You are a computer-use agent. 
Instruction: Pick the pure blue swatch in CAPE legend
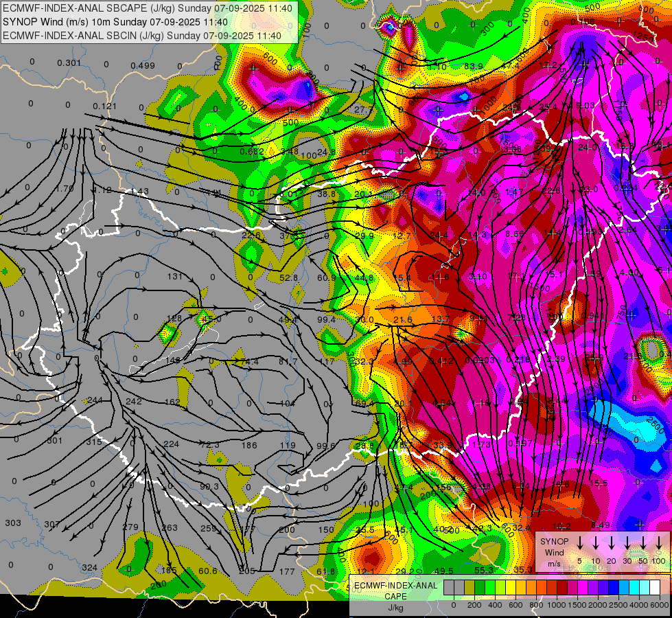[x=613, y=588]
